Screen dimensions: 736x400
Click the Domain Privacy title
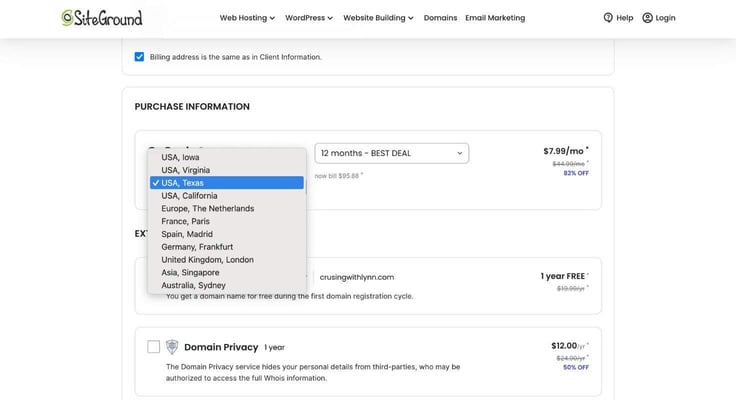[221, 347]
